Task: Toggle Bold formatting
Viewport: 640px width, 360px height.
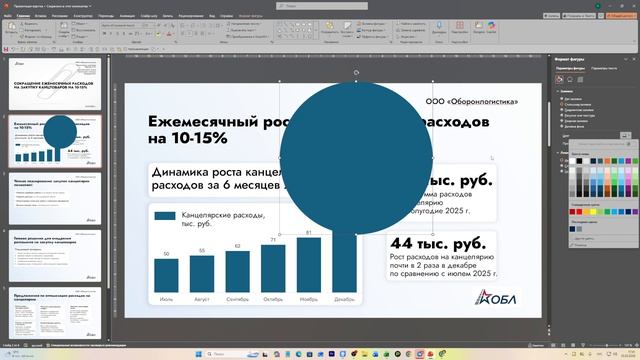Action: pos(104,34)
